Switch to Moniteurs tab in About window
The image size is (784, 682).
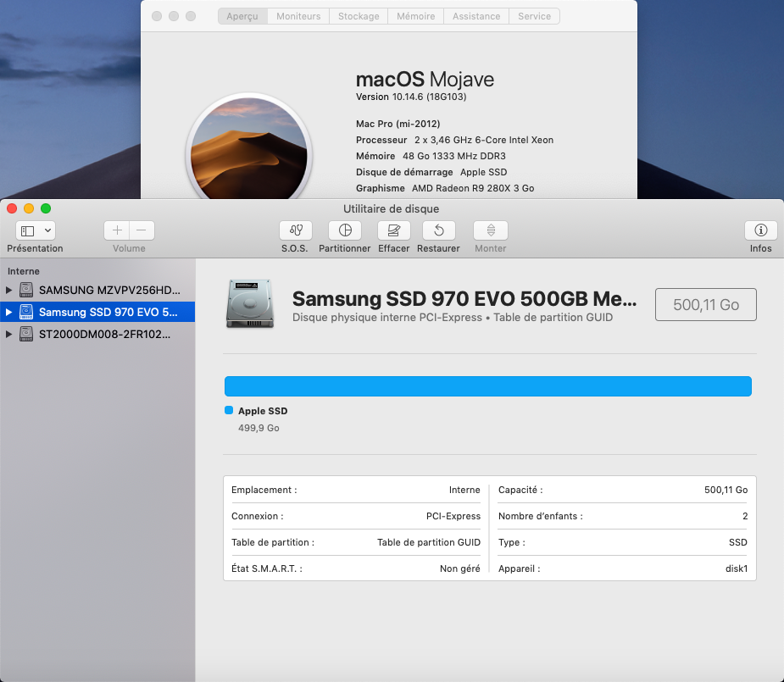click(298, 16)
